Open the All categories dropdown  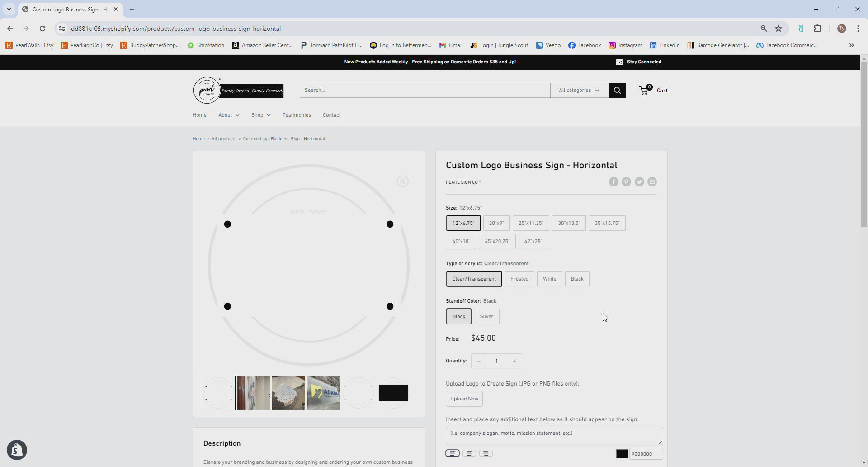(x=579, y=90)
